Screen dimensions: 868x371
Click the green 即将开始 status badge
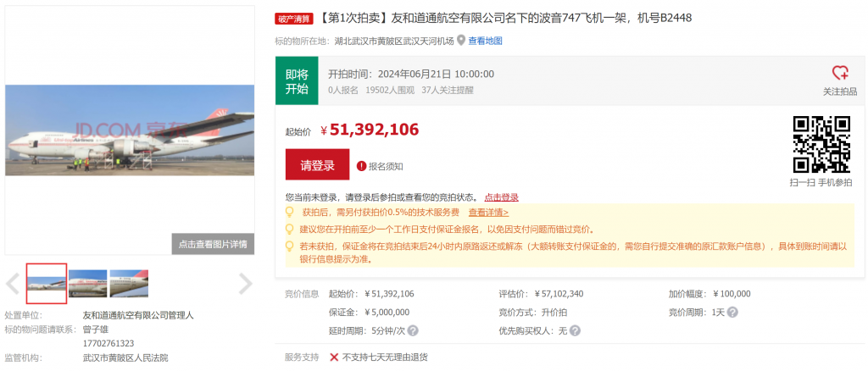pos(297,81)
